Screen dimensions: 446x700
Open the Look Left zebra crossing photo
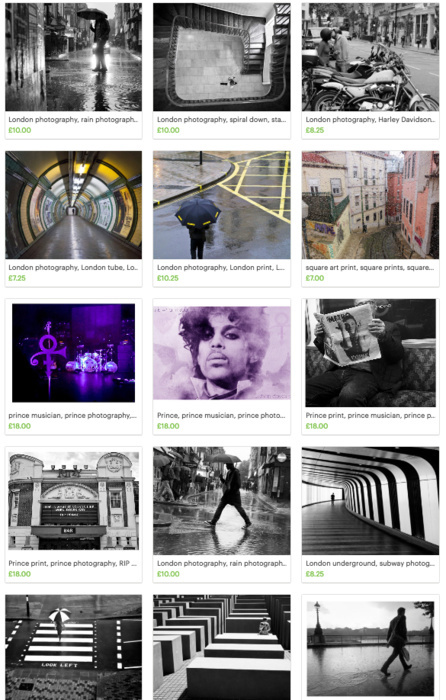[x=74, y=647]
